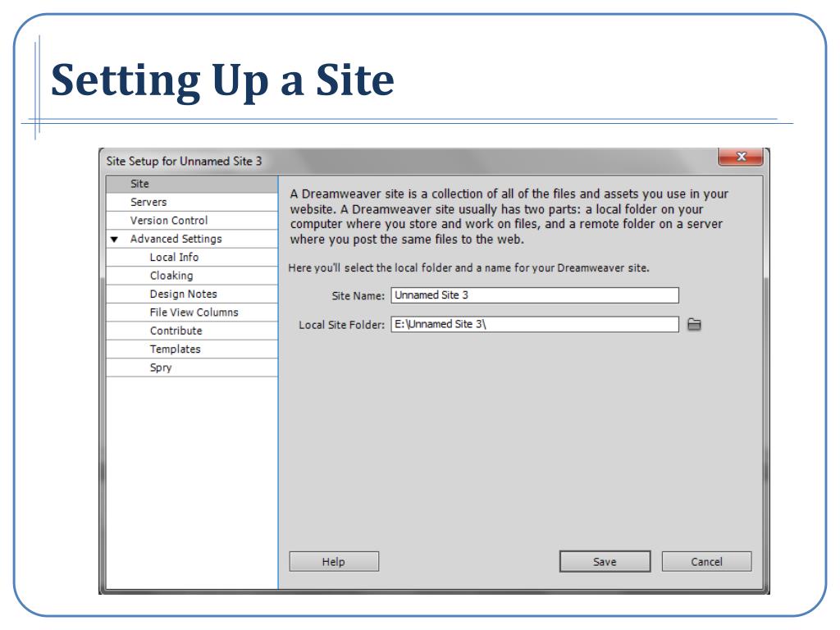
Task: Open Templates settings
Action: point(192,349)
